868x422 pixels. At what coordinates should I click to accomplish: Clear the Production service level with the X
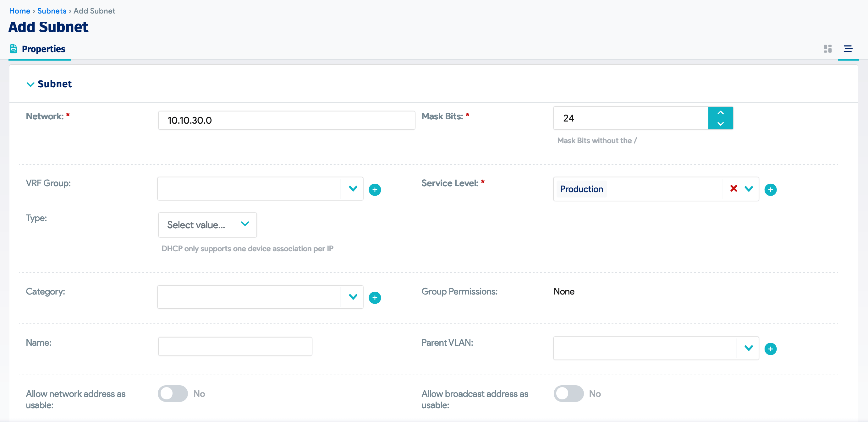click(733, 189)
